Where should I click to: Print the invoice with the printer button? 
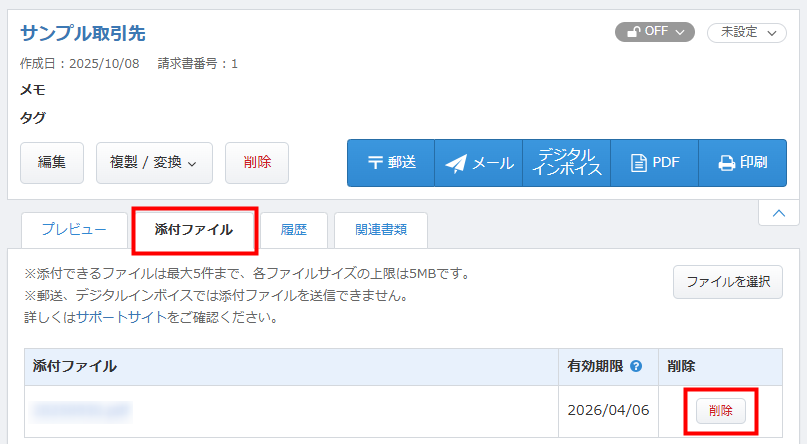742,163
